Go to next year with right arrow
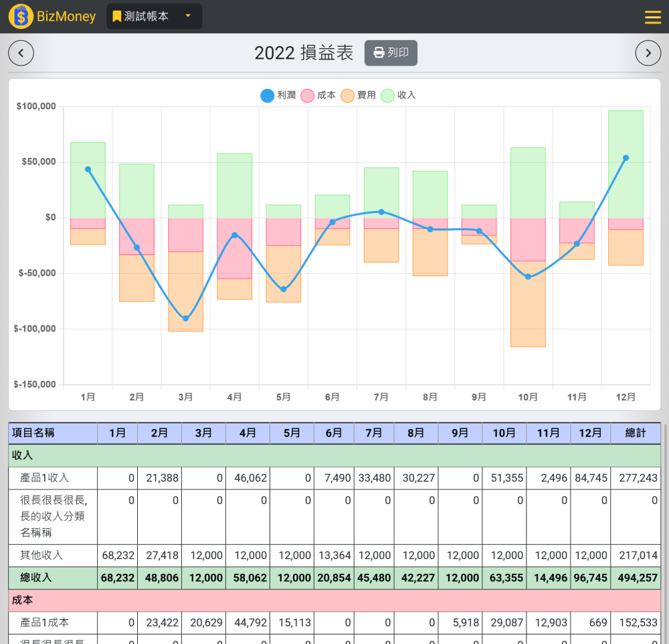The height and width of the screenshot is (644, 669). [x=648, y=53]
